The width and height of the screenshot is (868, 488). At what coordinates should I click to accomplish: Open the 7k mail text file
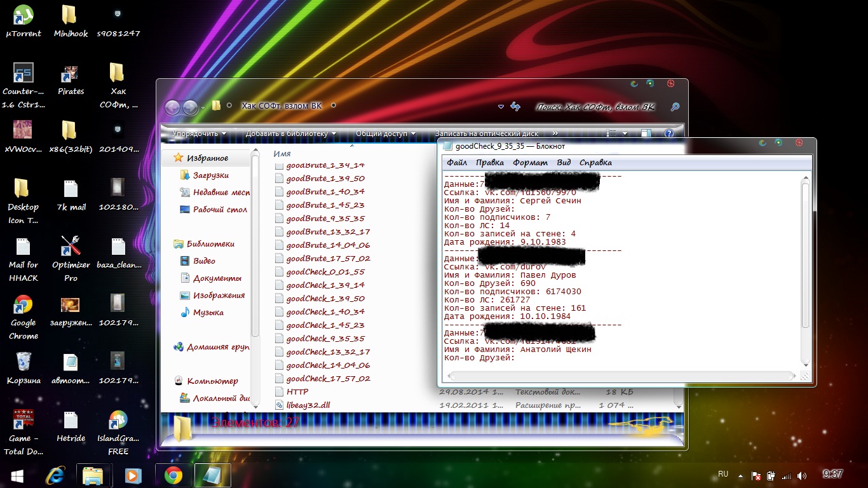[x=71, y=194]
